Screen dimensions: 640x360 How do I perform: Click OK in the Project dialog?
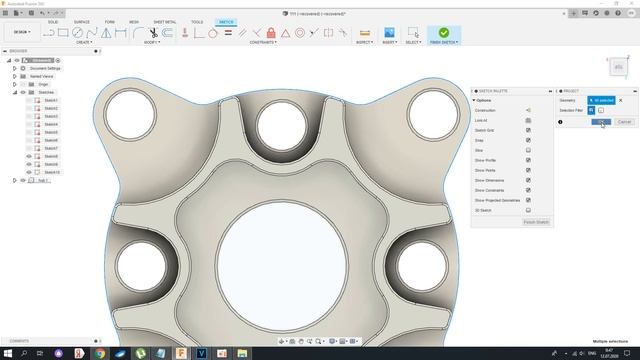(601, 122)
